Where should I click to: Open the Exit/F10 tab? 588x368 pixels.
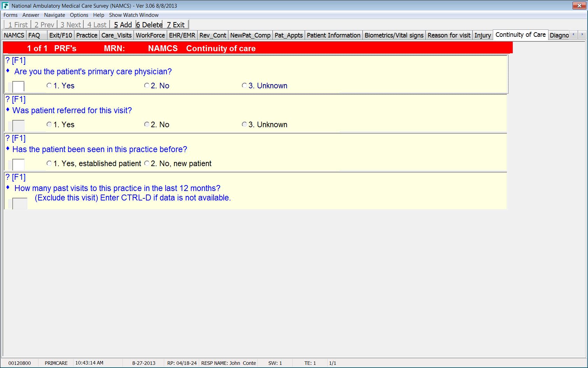pos(61,35)
